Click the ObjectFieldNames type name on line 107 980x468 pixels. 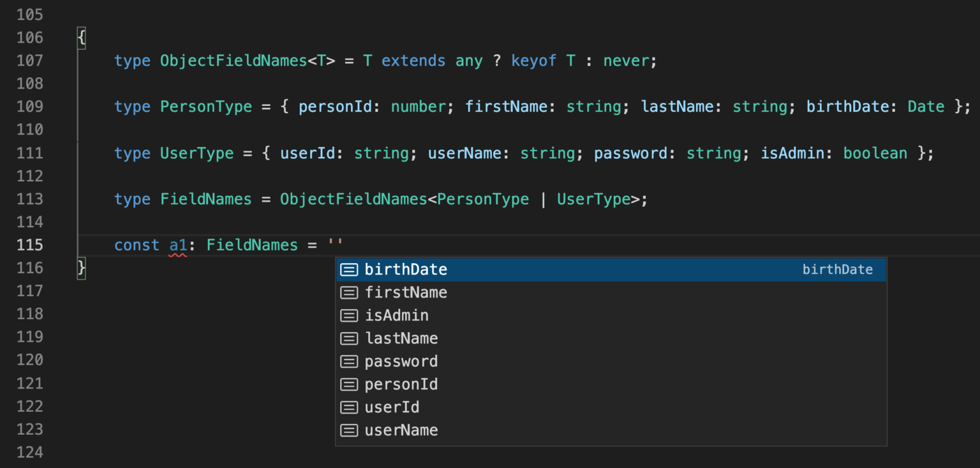point(233,60)
